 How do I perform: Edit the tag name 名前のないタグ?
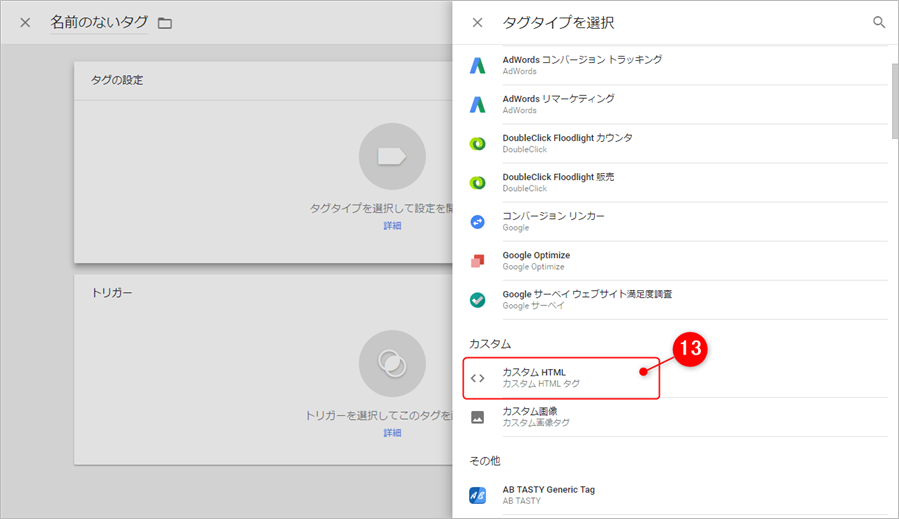99,22
